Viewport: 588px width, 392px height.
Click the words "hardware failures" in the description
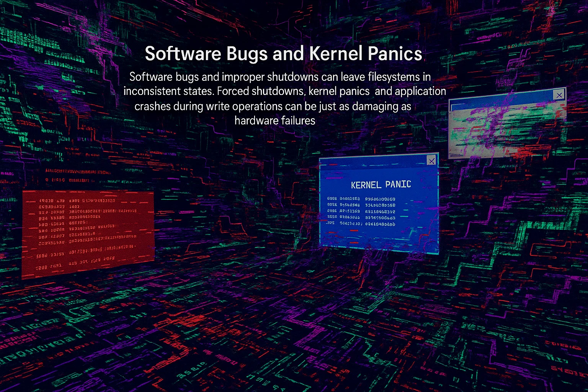[275, 121]
